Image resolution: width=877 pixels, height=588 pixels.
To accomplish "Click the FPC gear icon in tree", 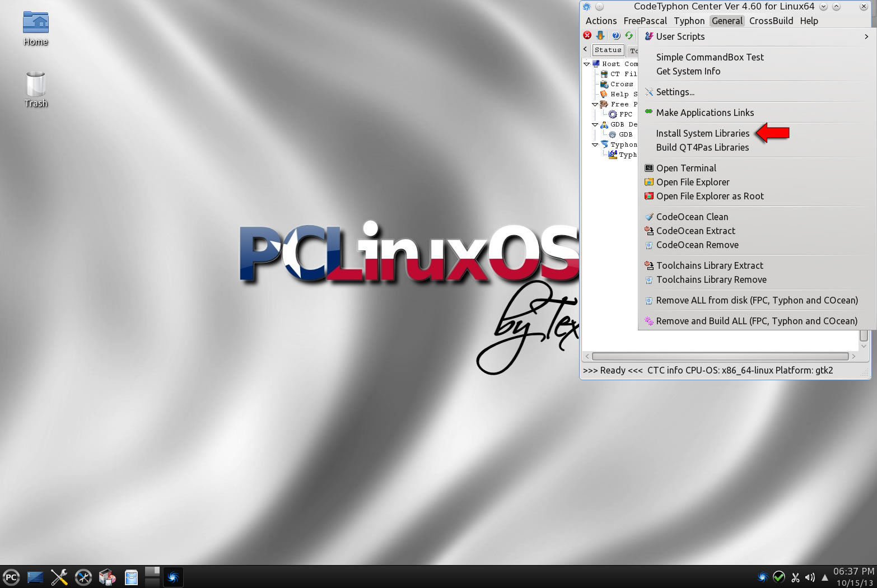I will click(613, 114).
